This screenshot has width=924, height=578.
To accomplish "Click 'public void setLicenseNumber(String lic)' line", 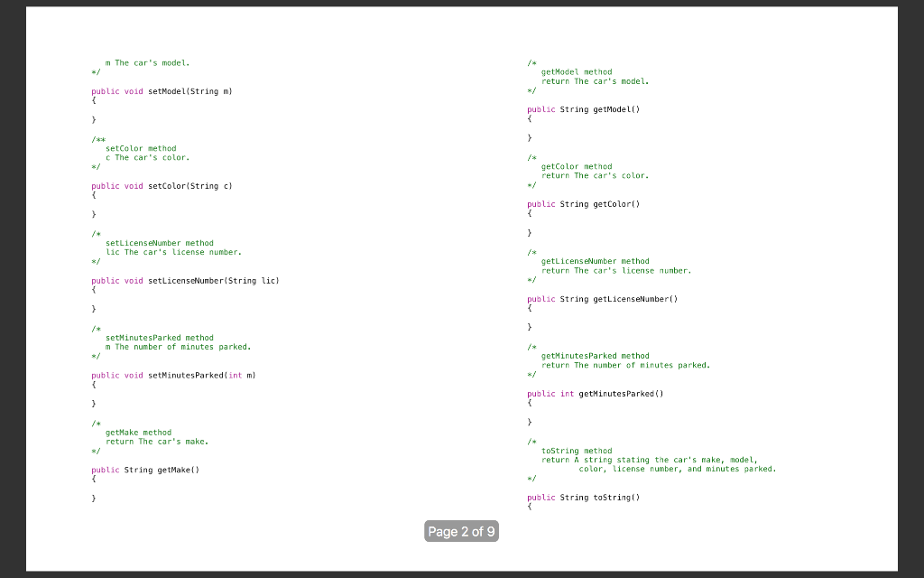I will click(x=186, y=281).
